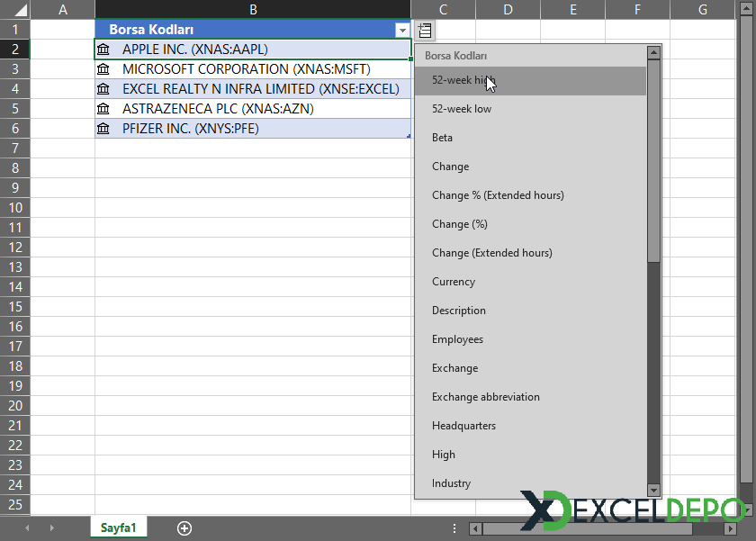Click the three-dot tab bar splitter handle
The height and width of the screenshot is (541, 756).
point(454,528)
